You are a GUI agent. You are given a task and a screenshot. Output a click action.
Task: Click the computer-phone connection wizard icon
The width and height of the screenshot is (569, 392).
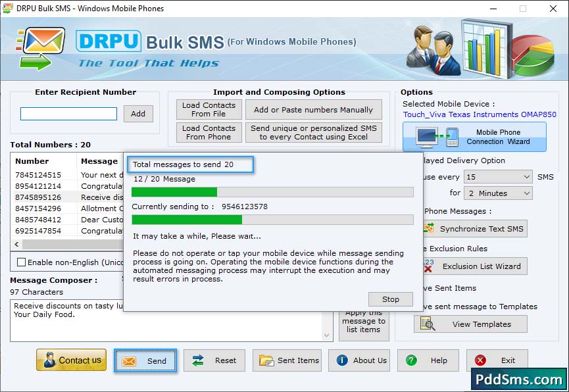(437, 137)
